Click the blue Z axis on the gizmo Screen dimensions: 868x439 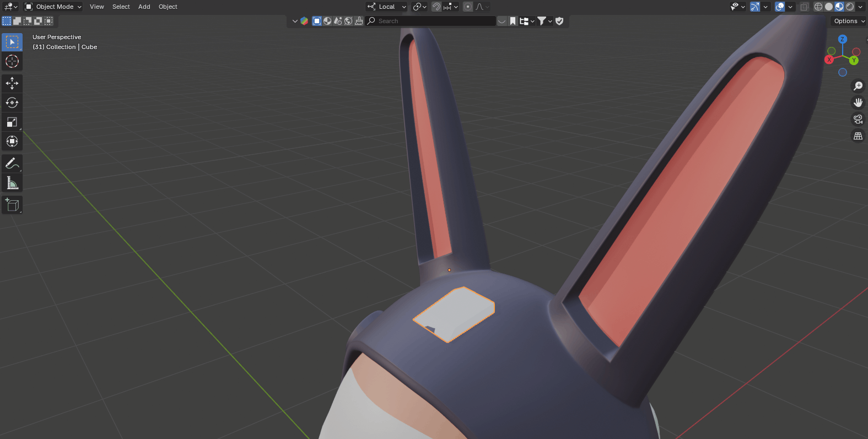tap(842, 39)
